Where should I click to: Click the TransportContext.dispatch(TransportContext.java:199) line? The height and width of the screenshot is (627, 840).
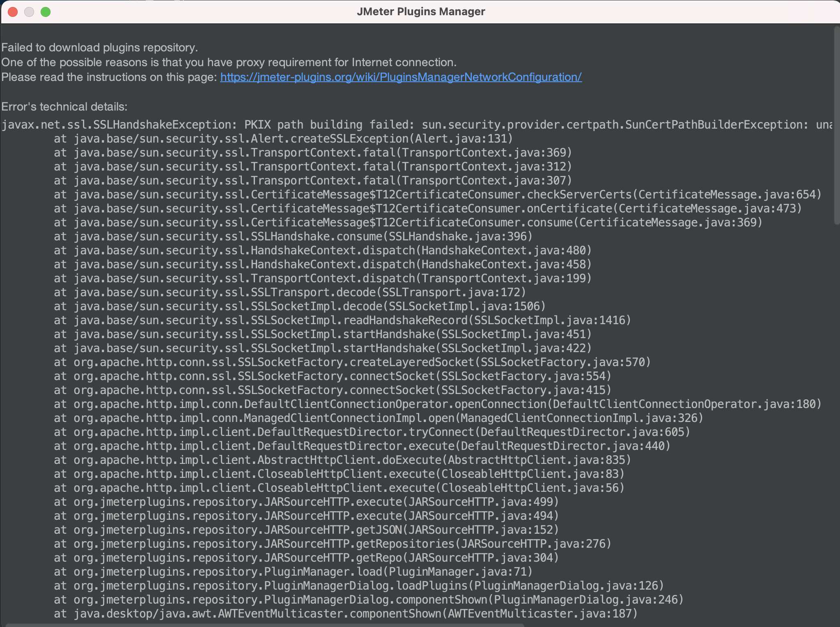click(323, 278)
